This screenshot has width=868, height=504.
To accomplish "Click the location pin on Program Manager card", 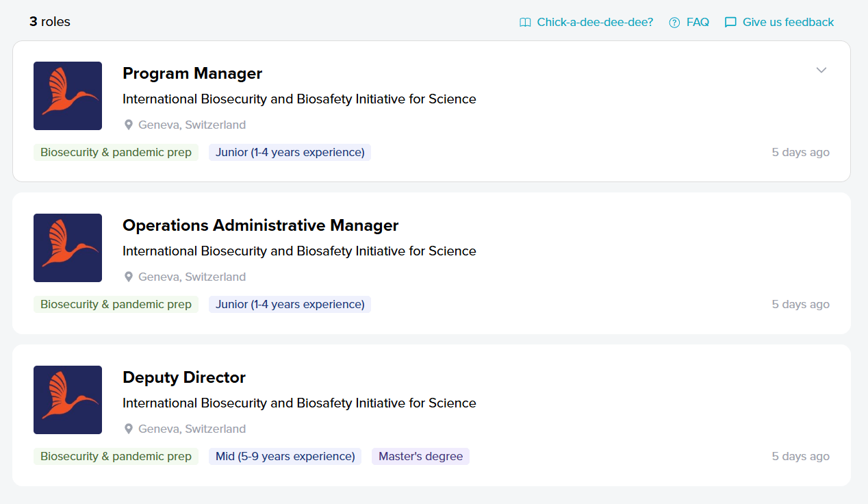I will [x=128, y=125].
